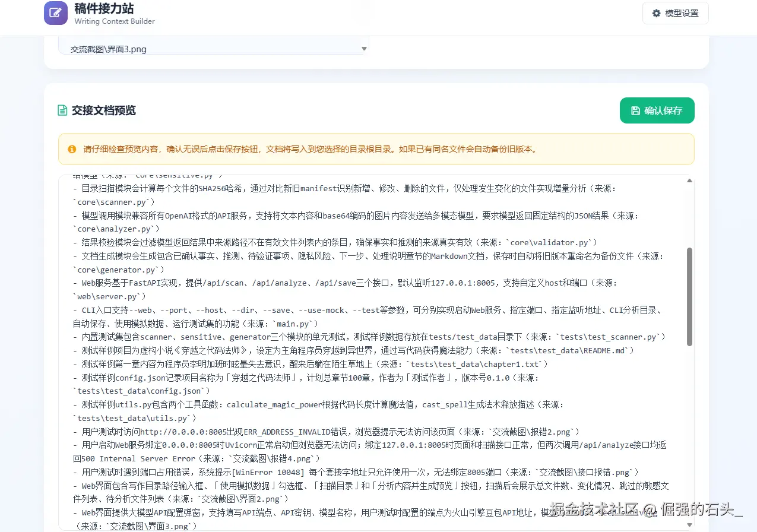Click the orange info icon in the warning banner
Image resolution: width=757 pixels, height=532 pixels.
click(72, 149)
